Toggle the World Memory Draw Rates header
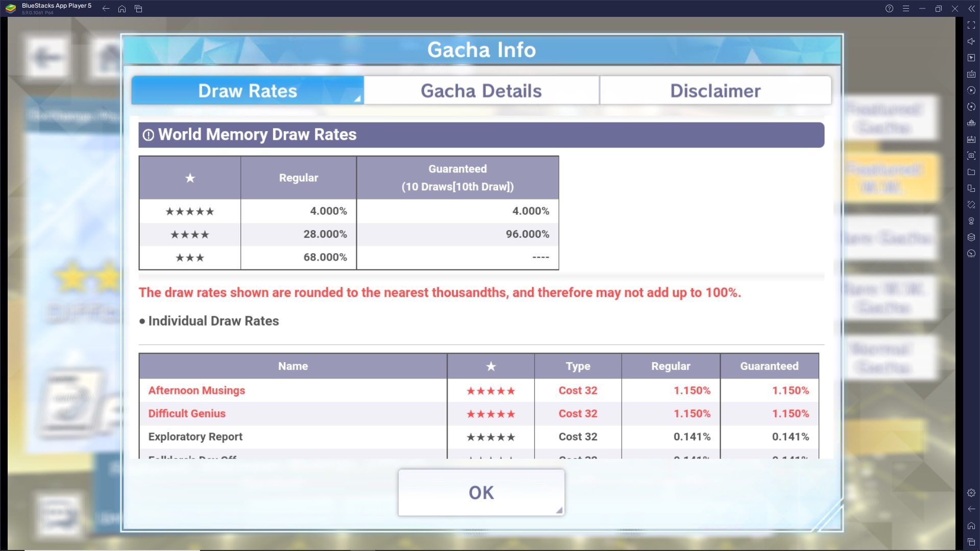The width and height of the screenshot is (980, 551). tap(481, 134)
